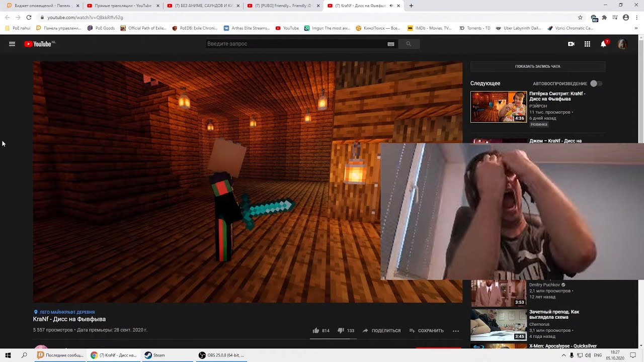The width and height of the screenshot is (644, 362).
Task: Open the Imgur bookmark
Action: pos(327,28)
